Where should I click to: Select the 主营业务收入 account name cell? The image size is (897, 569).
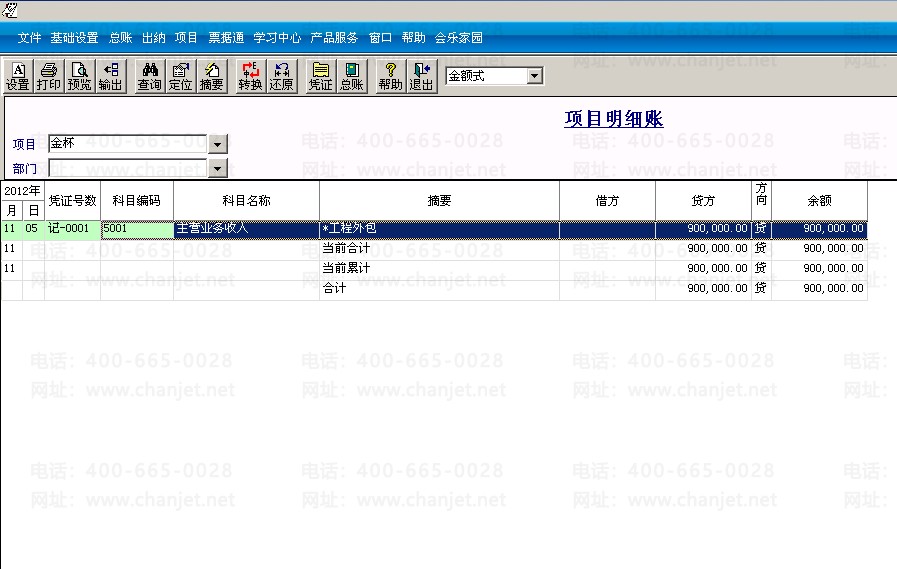(x=247, y=229)
